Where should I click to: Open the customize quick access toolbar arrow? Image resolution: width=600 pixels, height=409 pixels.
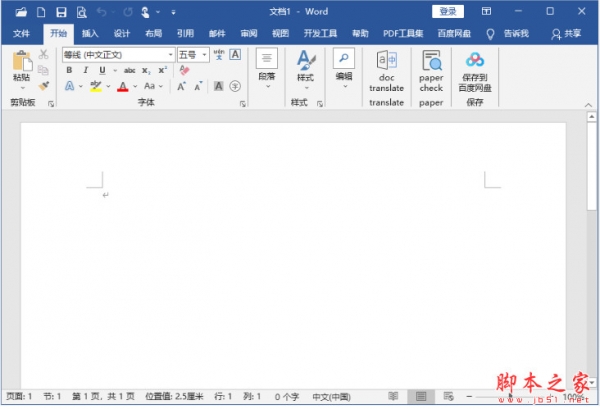173,13
